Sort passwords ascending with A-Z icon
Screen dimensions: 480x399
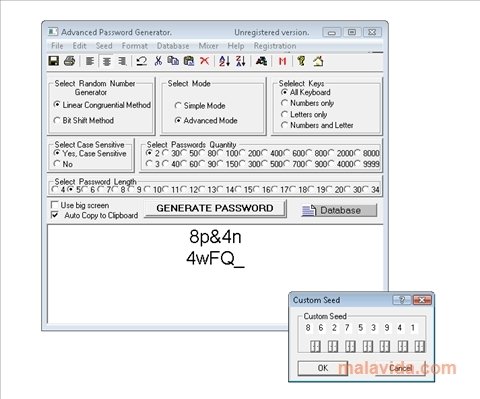224,61
